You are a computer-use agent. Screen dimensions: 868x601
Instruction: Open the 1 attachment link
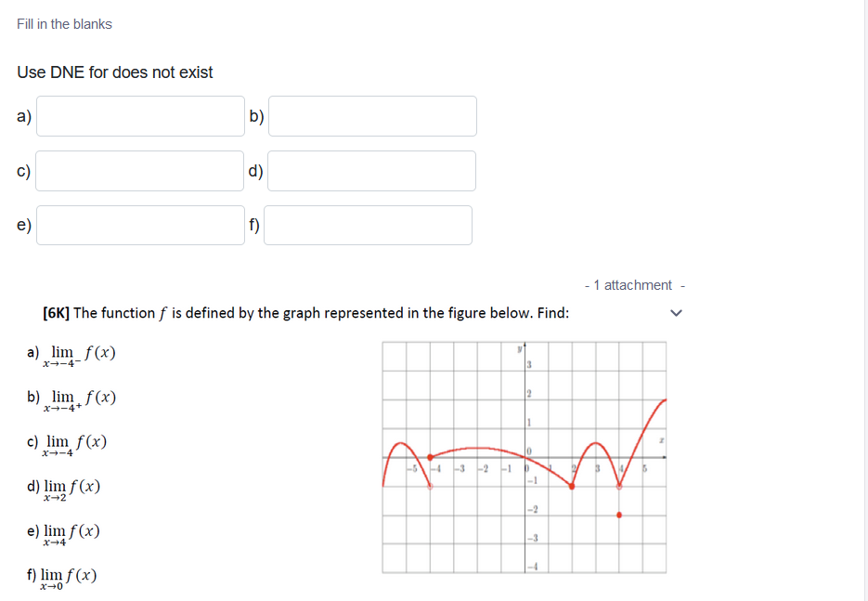(634, 285)
